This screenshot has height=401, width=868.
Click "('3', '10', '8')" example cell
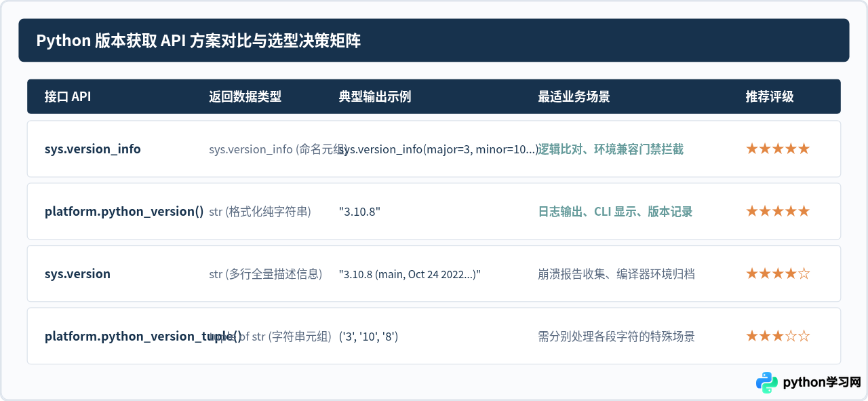[368, 337]
